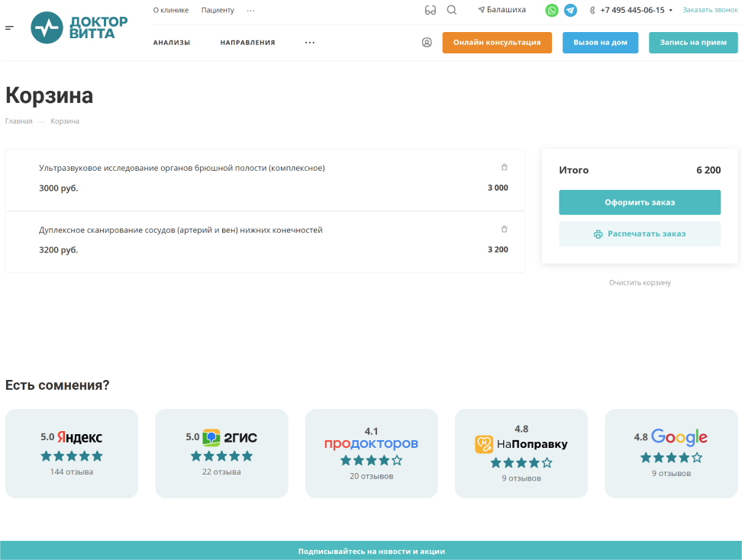Open the НаПоправку reviews card
Viewport: 742px width, 560px height.
pos(521,454)
